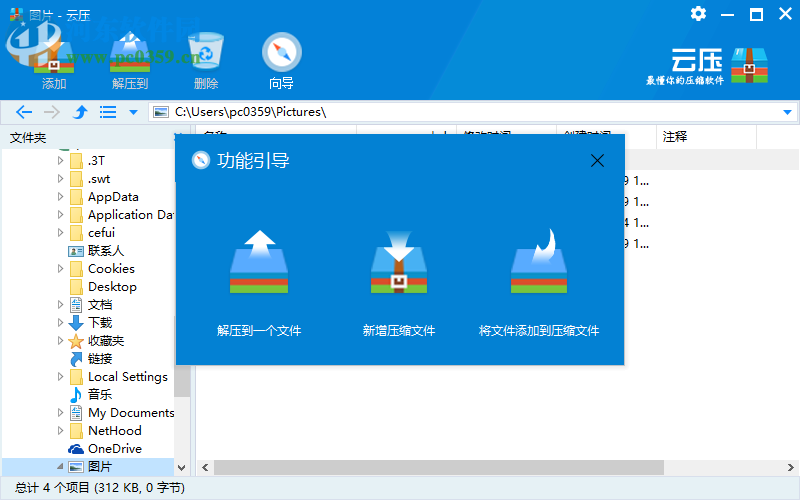Click the AppData folder icon
This screenshot has height=500, width=800.
coord(76,196)
